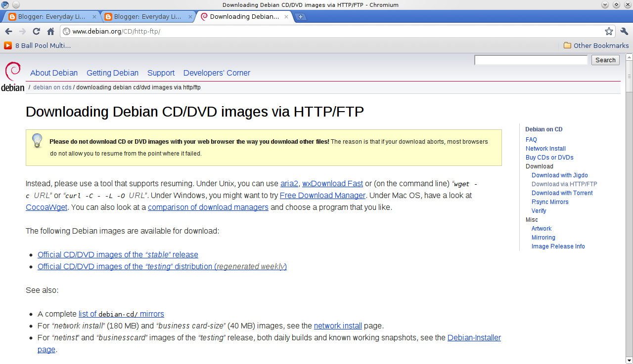
Task: Open a new tab with plus button
Action: tap(300, 17)
